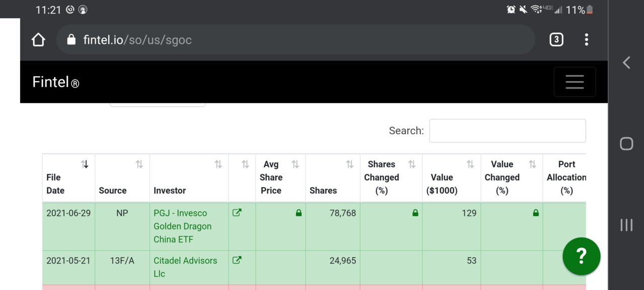Tap the locked Avg Share Price cell icon
Image resolution: width=644 pixels, height=290 pixels.
click(299, 213)
